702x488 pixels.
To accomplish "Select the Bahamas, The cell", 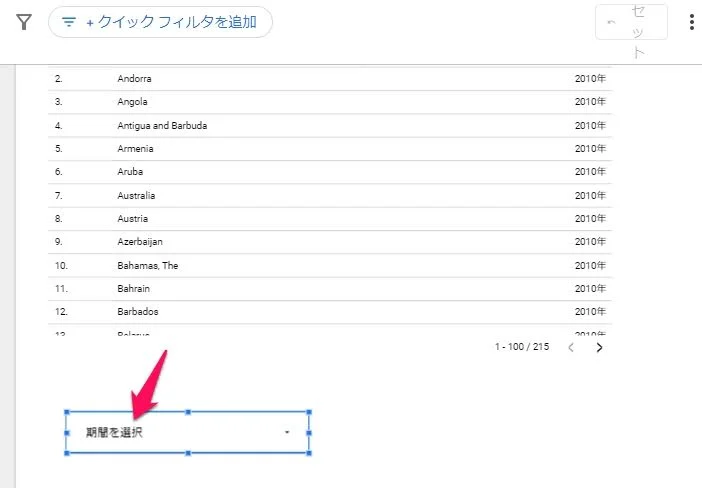I will pyautogui.click(x=148, y=266).
